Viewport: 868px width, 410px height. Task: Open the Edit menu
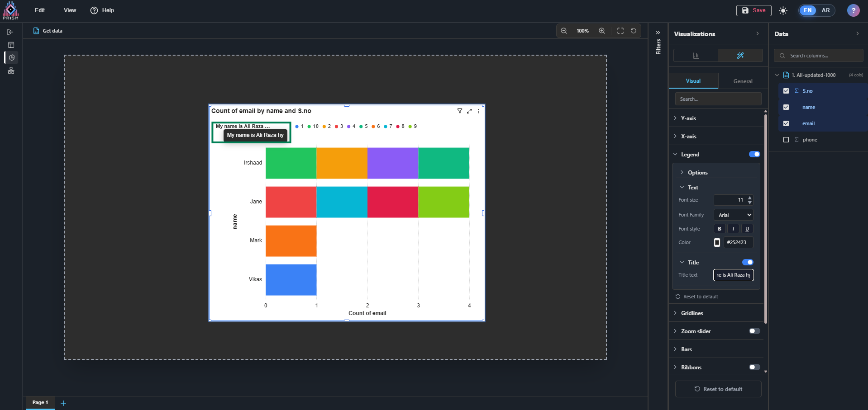pos(40,10)
